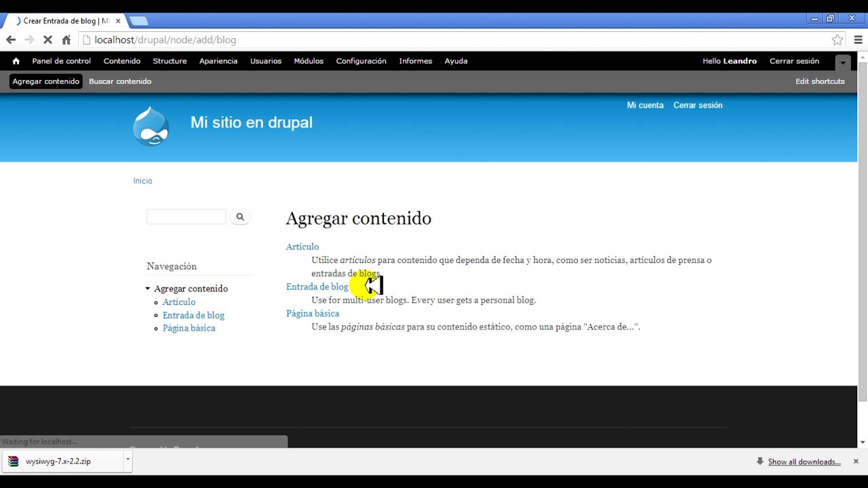The image size is (868, 488).
Task: Show all downloads link
Action: point(804,462)
